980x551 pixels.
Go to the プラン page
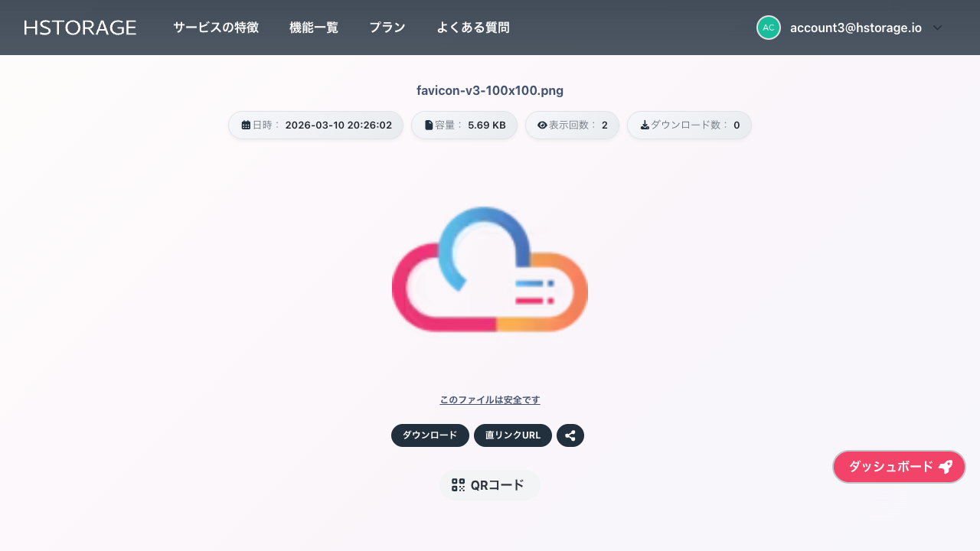tap(387, 28)
